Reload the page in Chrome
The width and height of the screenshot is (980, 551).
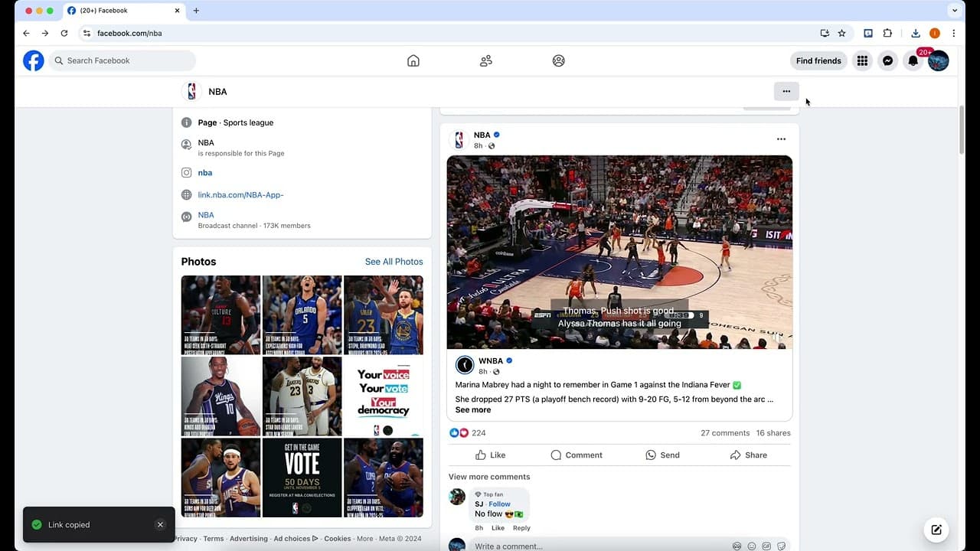[x=64, y=33]
